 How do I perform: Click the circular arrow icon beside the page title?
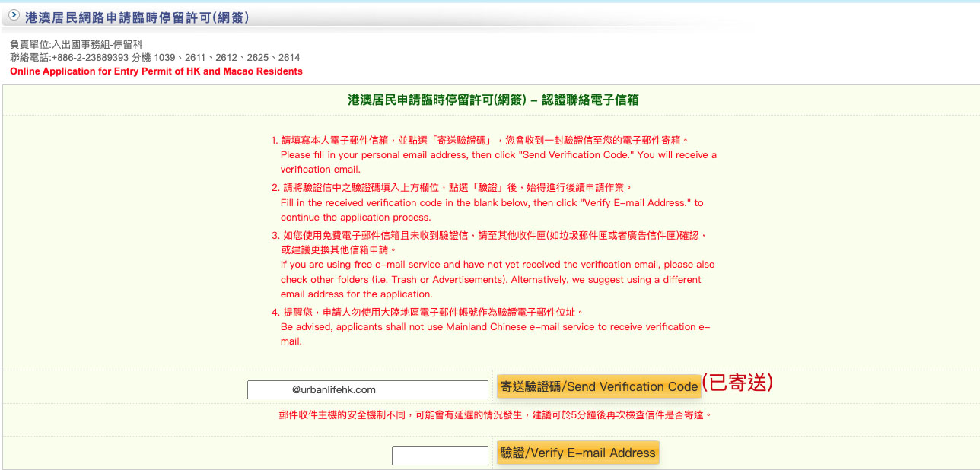[x=13, y=14]
